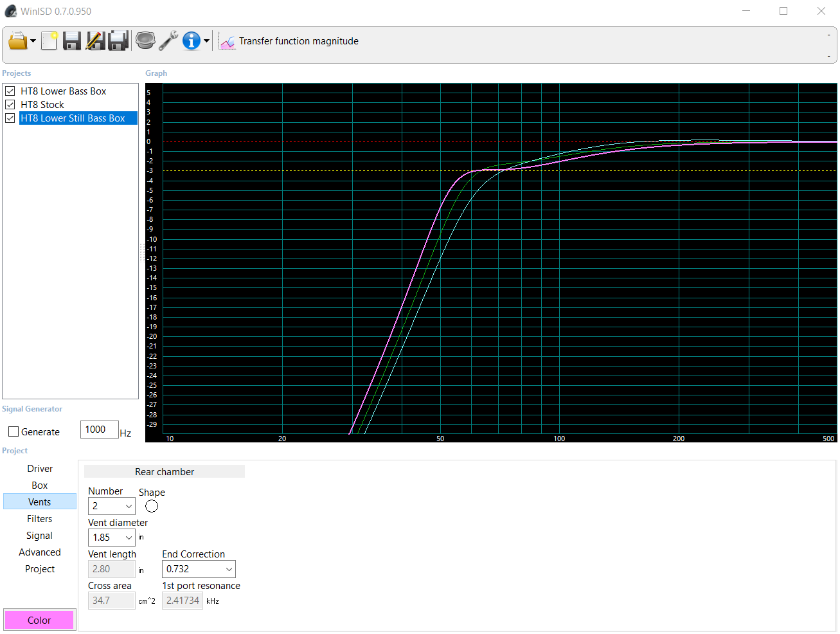Switch to the Driver tab
Screen dimensions: 840x634
[40, 469]
